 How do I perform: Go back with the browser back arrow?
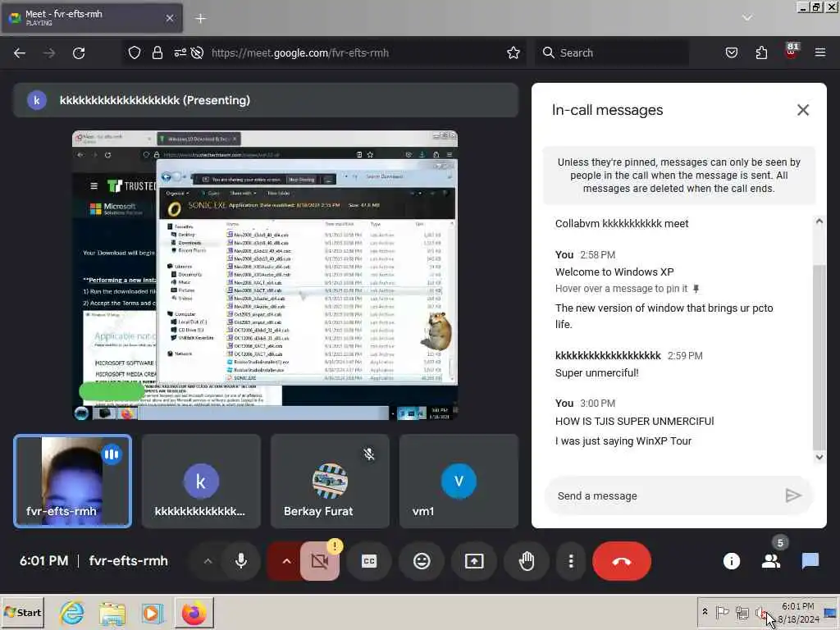click(20, 53)
